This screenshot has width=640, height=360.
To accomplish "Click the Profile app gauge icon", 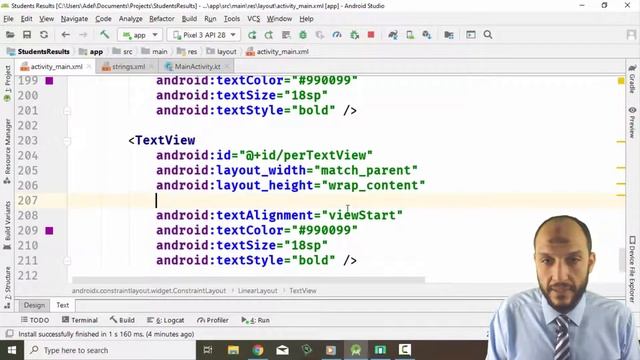I will (x=337, y=35).
